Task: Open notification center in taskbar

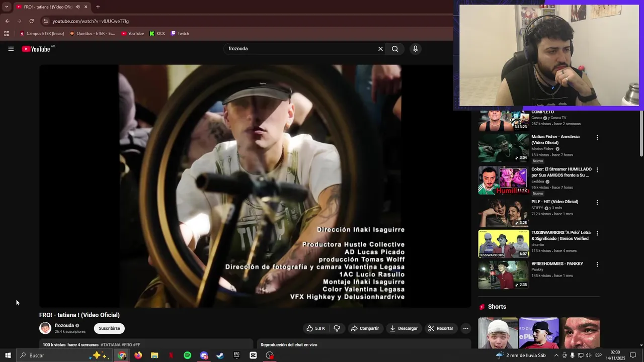Action: [x=633, y=355]
